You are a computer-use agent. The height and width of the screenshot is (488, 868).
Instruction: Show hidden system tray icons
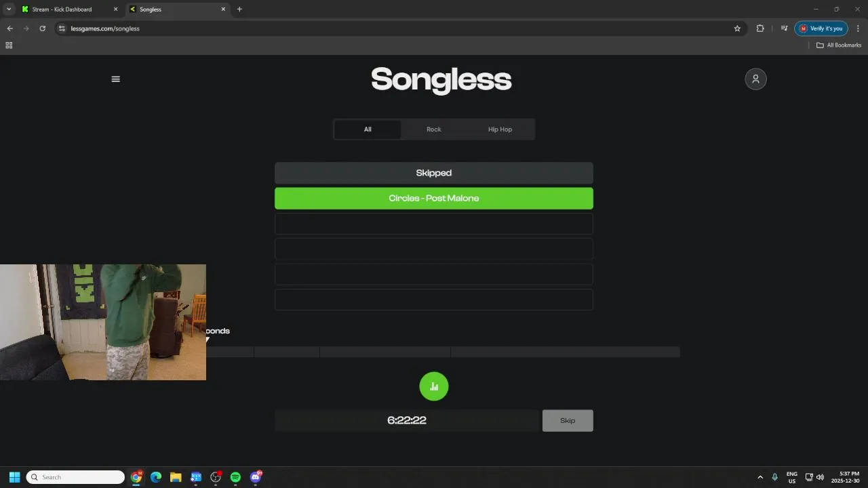pos(759,477)
